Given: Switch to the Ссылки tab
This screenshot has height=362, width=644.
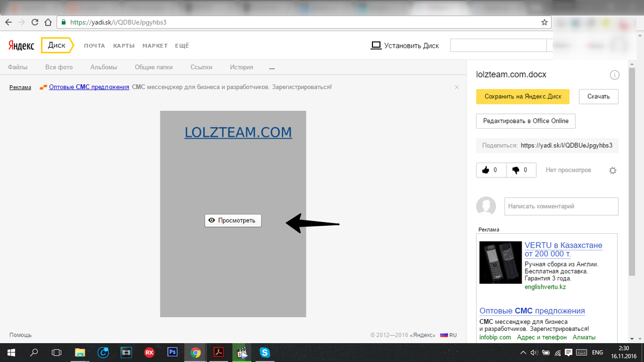Looking at the screenshot, I should click(201, 68).
